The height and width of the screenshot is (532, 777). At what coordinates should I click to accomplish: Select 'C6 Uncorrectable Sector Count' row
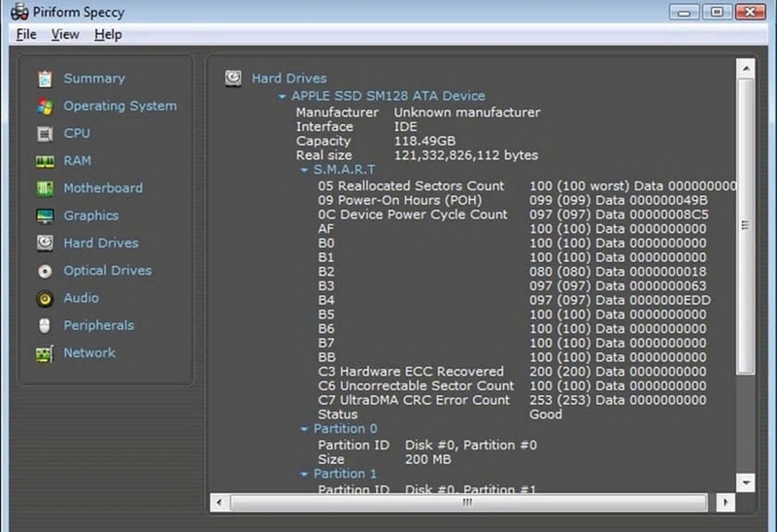pos(513,385)
